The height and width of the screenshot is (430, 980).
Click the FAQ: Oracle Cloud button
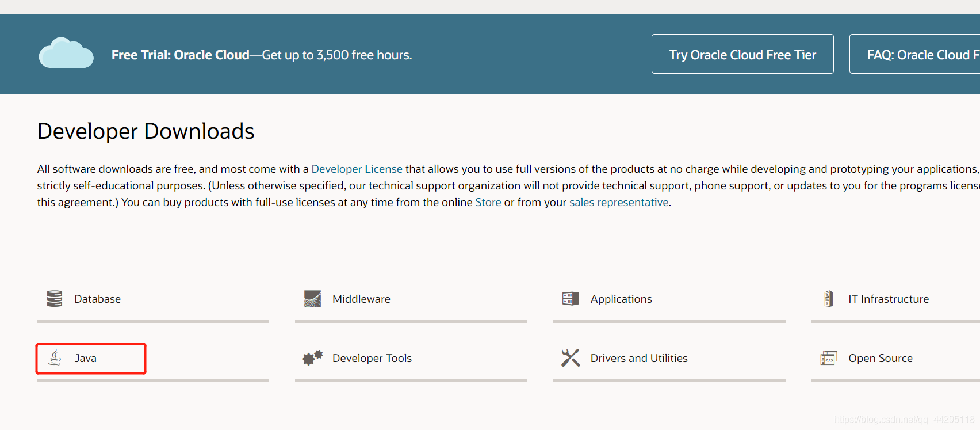(914, 54)
